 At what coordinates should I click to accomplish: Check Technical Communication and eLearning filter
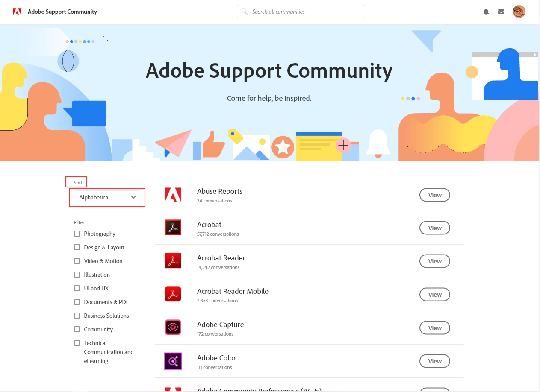tap(77, 343)
